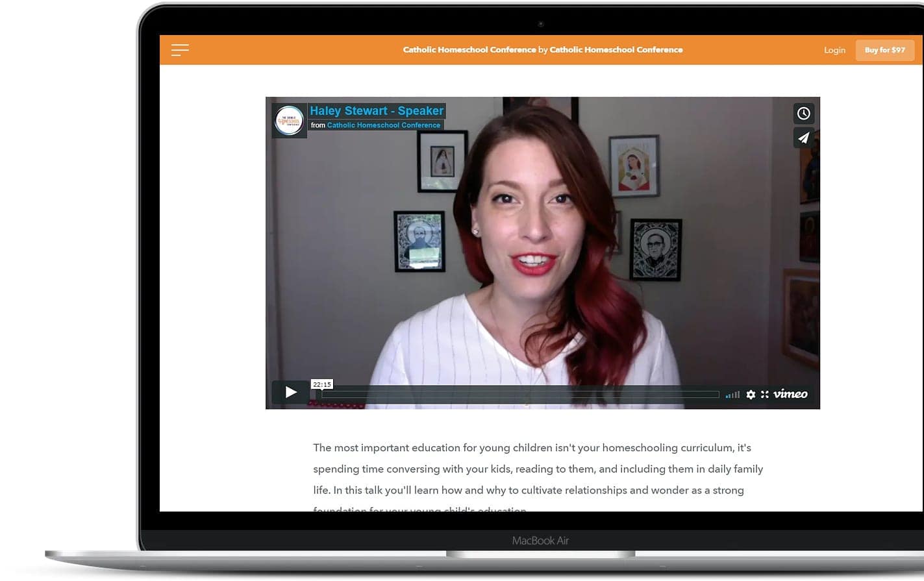Viewport: 924px width, 581px height.
Task: Click the Vimeo logo in player
Action: coord(790,394)
